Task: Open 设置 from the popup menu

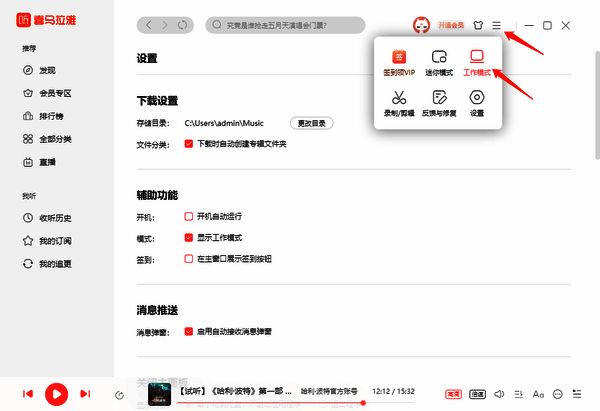Action: point(477,104)
